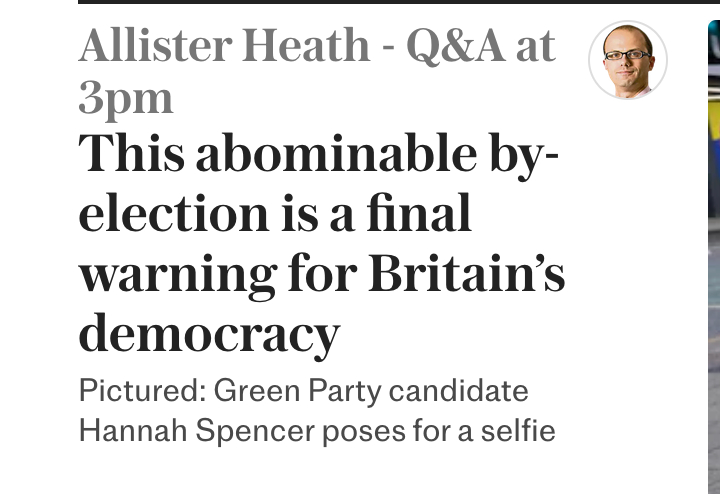
Task: Click Allister Heath's circular author photo
Action: tap(628, 60)
